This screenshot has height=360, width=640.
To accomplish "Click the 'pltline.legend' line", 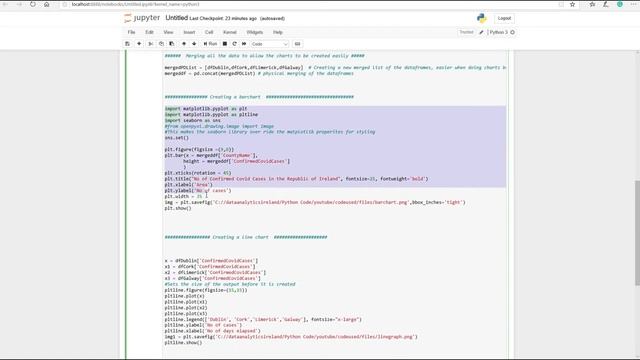I will click(263, 320).
